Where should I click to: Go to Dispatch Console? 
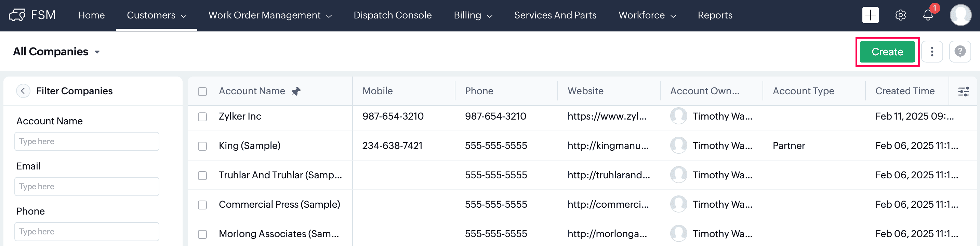[x=392, y=15]
